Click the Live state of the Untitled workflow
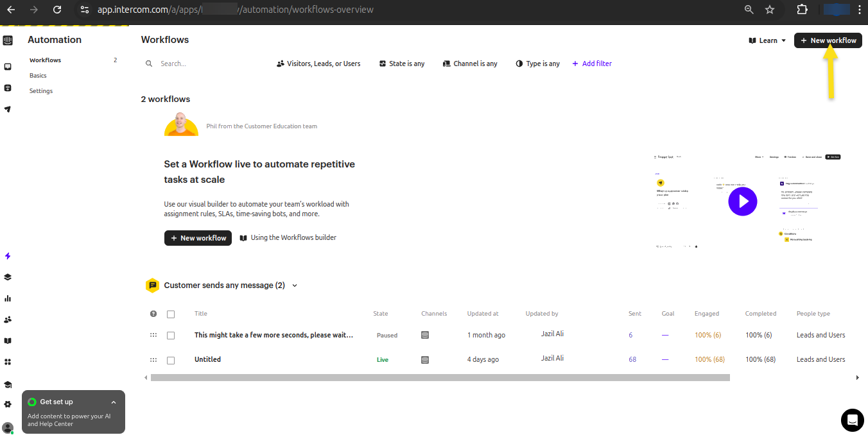868x435 pixels. coord(383,360)
